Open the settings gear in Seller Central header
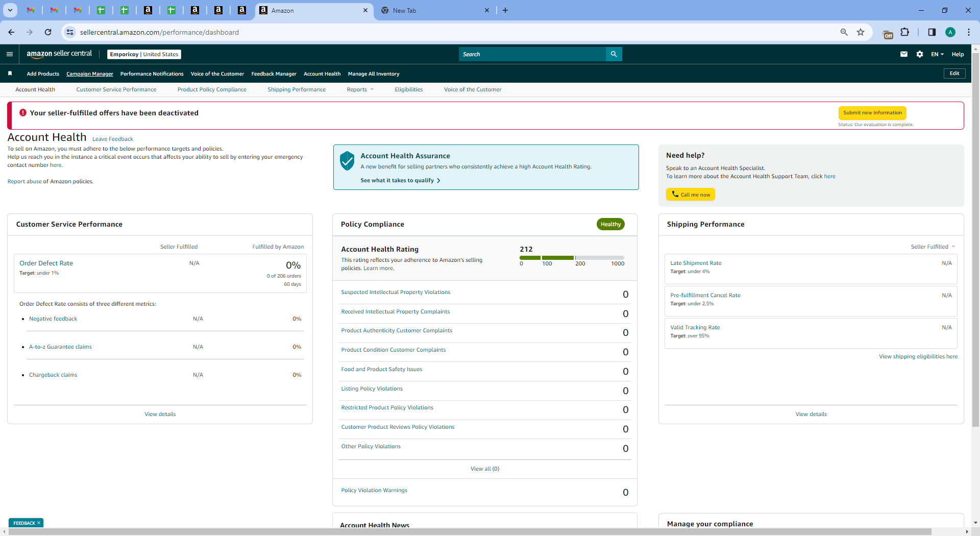Screen dimensions: 980x536 point(920,54)
